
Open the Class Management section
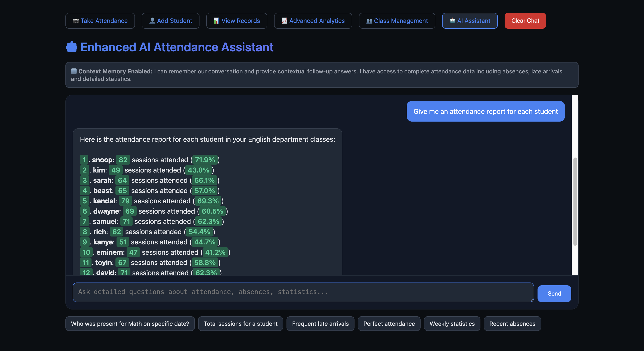[x=397, y=21]
